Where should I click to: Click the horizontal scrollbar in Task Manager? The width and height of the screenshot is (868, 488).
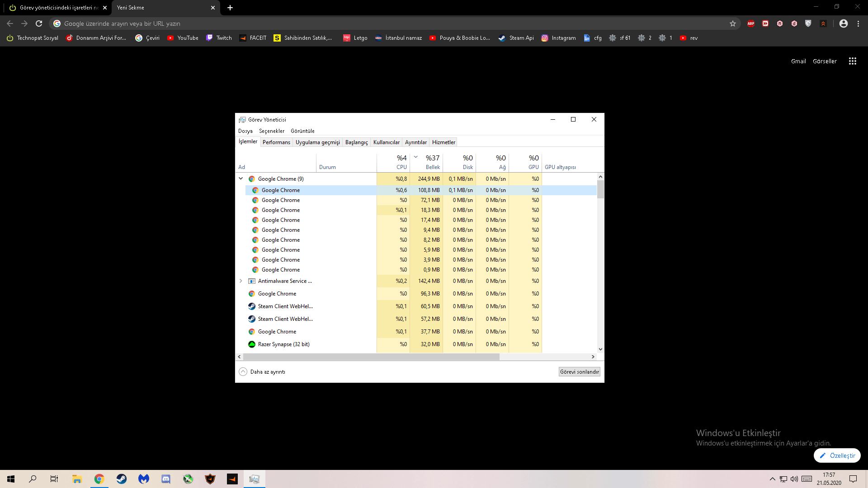coord(371,357)
